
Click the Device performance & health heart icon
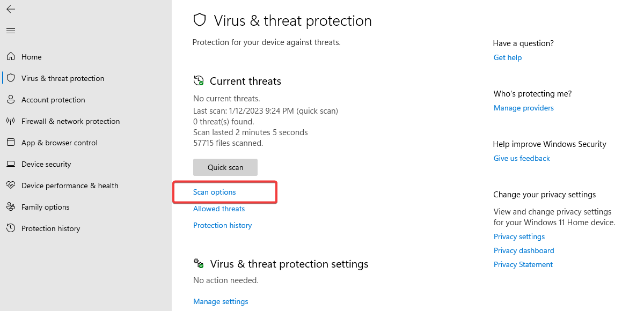click(11, 186)
